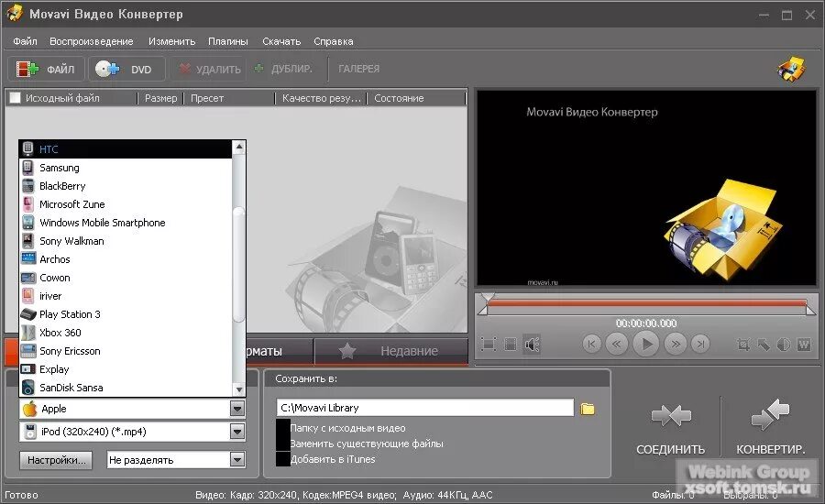The height and width of the screenshot is (504, 825).
Task: Expand the Apple device dropdown
Action: point(237,409)
